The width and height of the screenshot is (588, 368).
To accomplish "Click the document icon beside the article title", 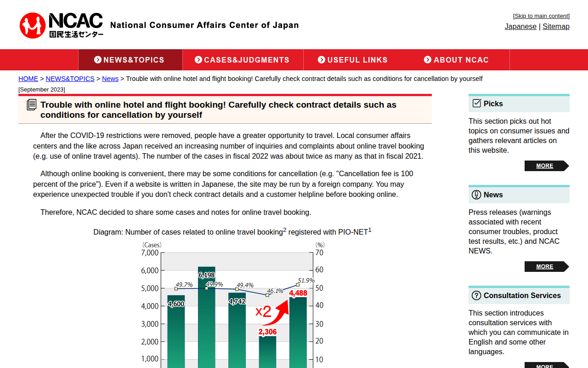I will point(31,104).
